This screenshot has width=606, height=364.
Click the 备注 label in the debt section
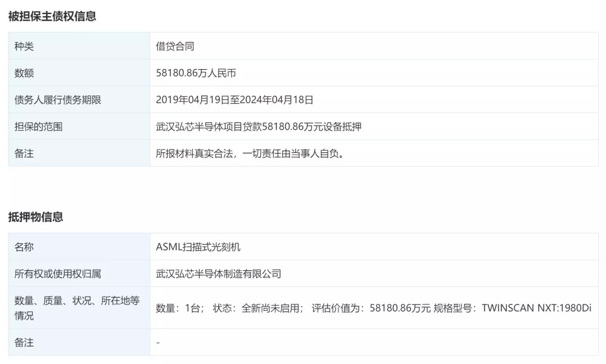(x=24, y=153)
